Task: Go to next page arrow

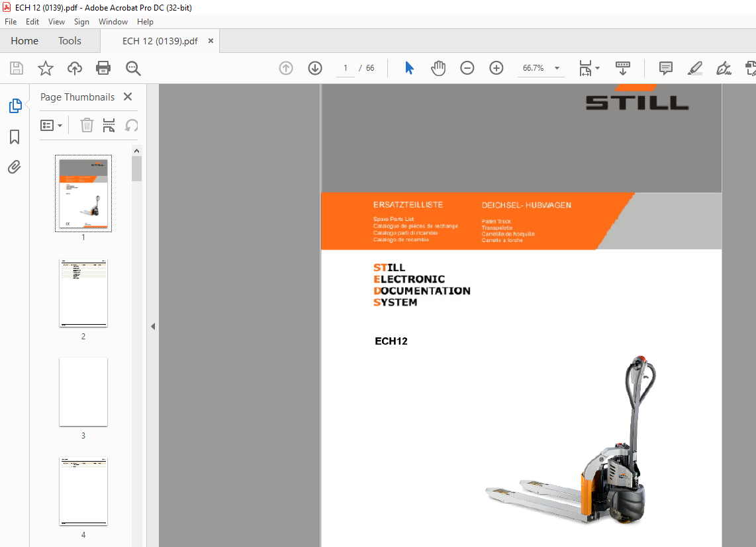Action: (x=315, y=68)
